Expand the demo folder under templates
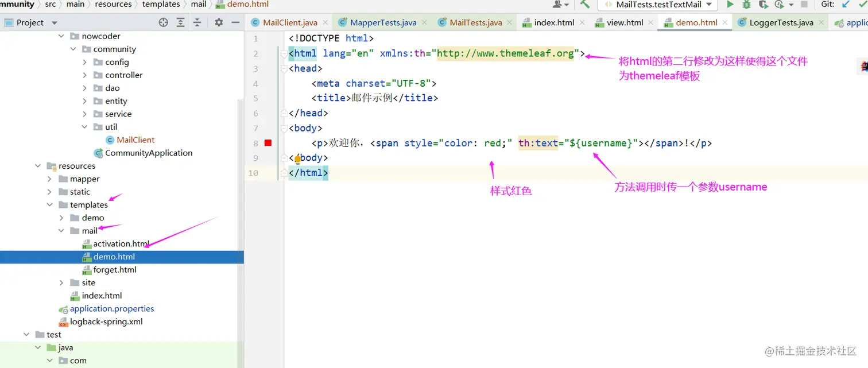868x368 pixels. point(61,218)
